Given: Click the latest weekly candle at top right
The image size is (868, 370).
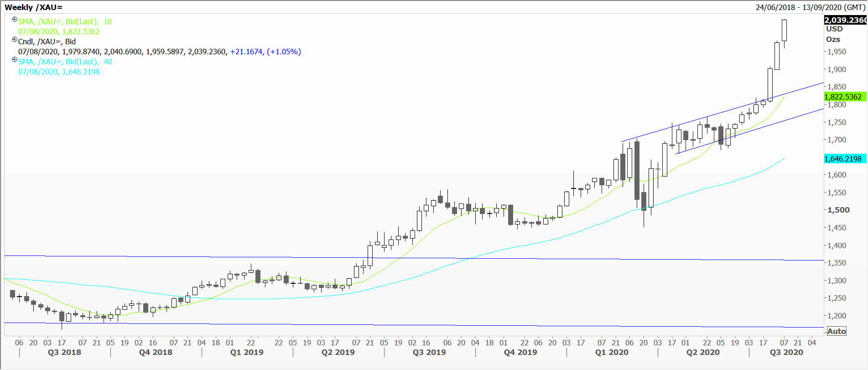Looking at the screenshot, I should click(784, 31).
